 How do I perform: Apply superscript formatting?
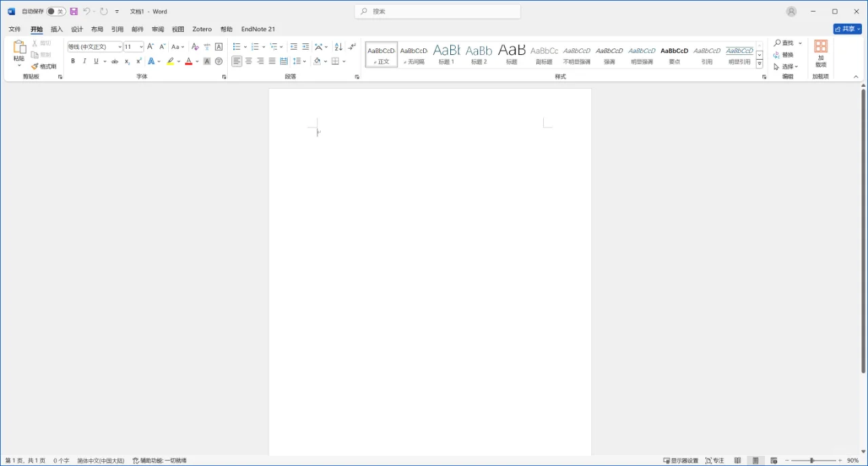pyautogui.click(x=137, y=61)
